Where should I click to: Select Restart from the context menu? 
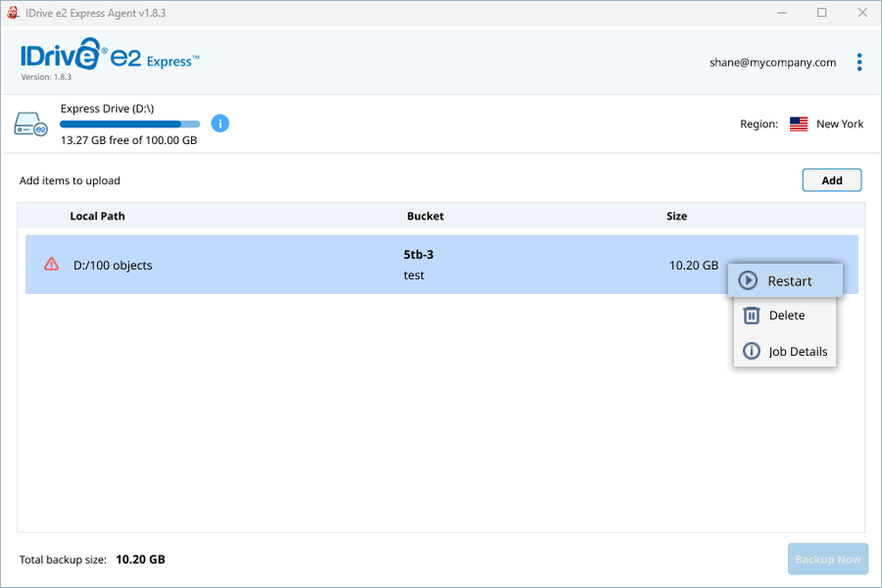[785, 280]
